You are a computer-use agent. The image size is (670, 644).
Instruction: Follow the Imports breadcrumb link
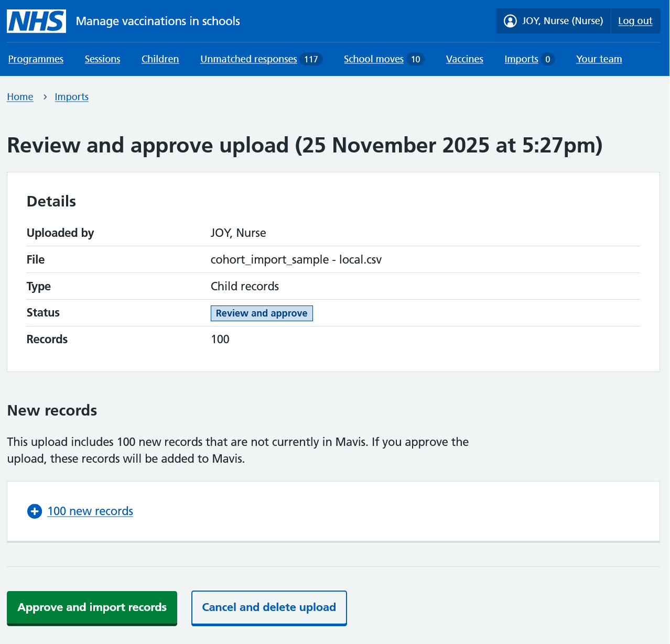click(x=71, y=97)
